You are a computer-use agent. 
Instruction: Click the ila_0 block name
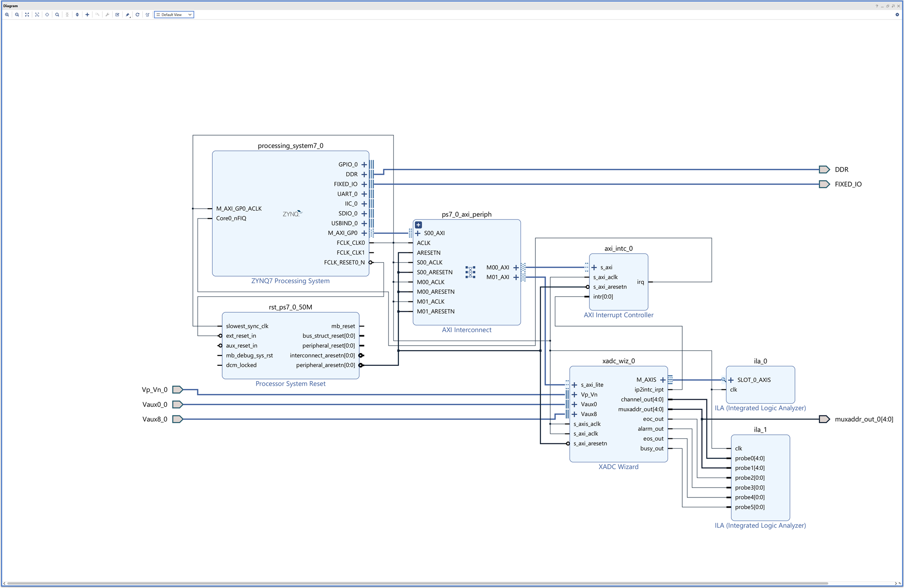pyautogui.click(x=760, y=361)
